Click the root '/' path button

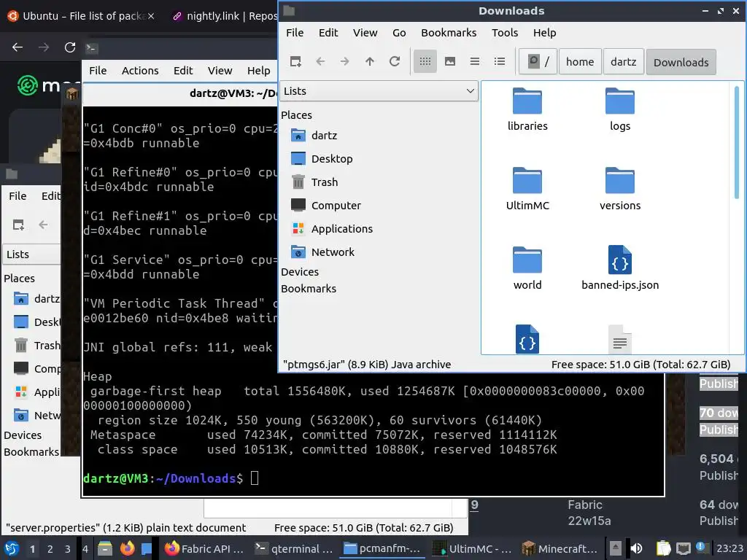click(538, 62)
